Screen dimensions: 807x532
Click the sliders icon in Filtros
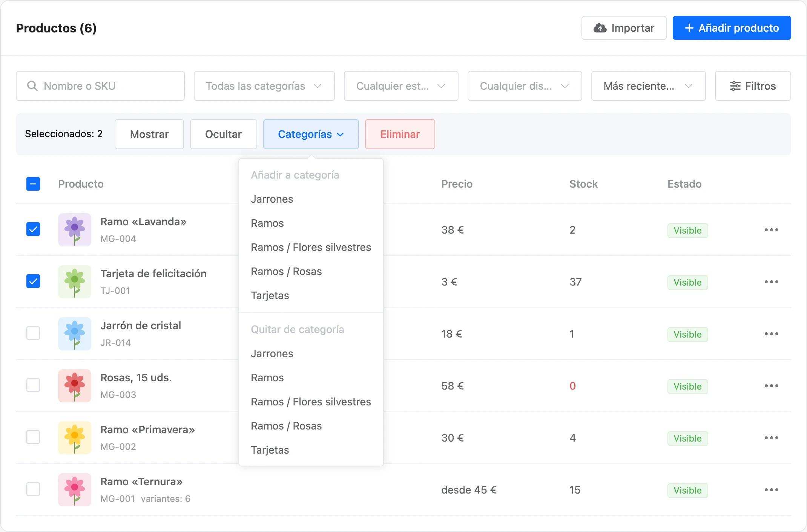(x=735, y=86)
